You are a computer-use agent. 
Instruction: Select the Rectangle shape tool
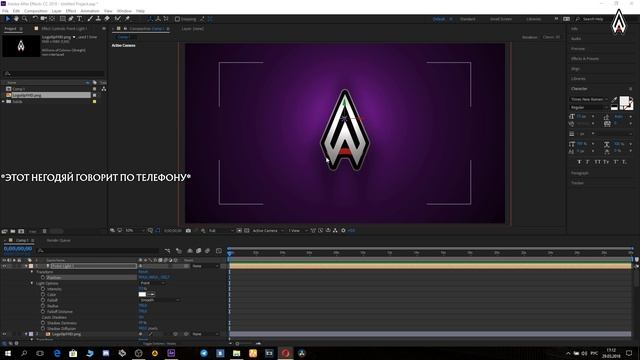pos(62,19)
